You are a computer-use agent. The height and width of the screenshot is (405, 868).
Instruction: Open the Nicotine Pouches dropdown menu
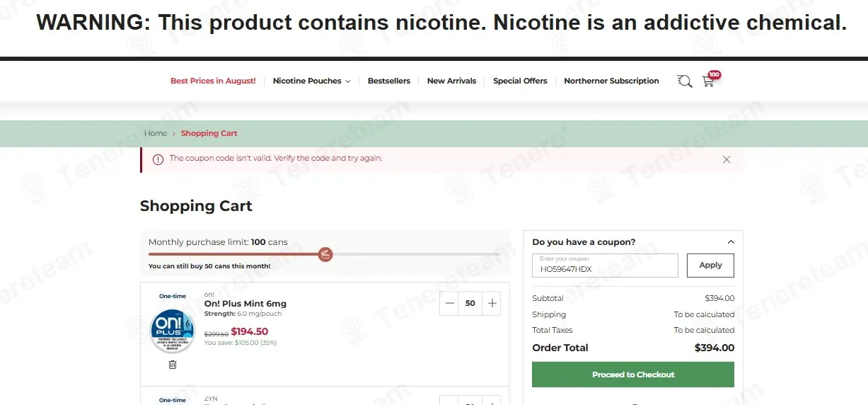coord(311,81)
